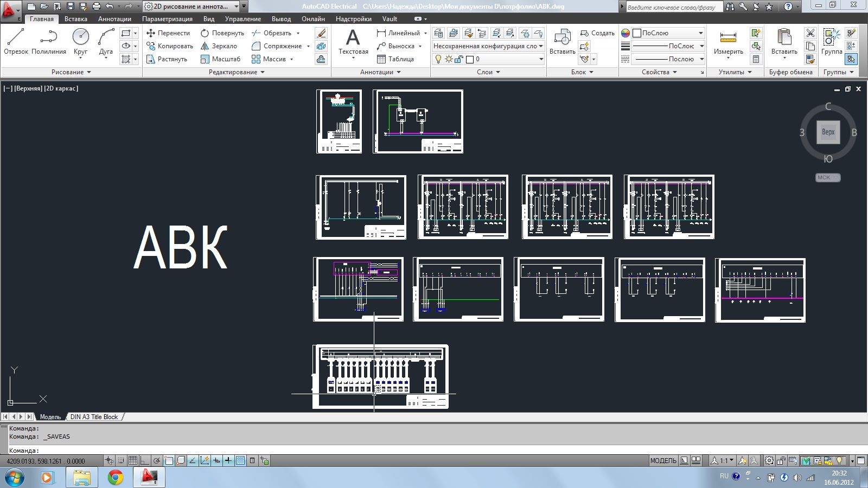Click the search keyword input field
The image size is (868, 488).
tap(674, 7)
